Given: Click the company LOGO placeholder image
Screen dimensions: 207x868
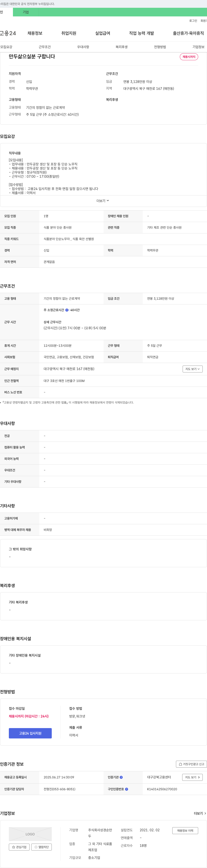Looking at the screenshot, I should [30, 834].
